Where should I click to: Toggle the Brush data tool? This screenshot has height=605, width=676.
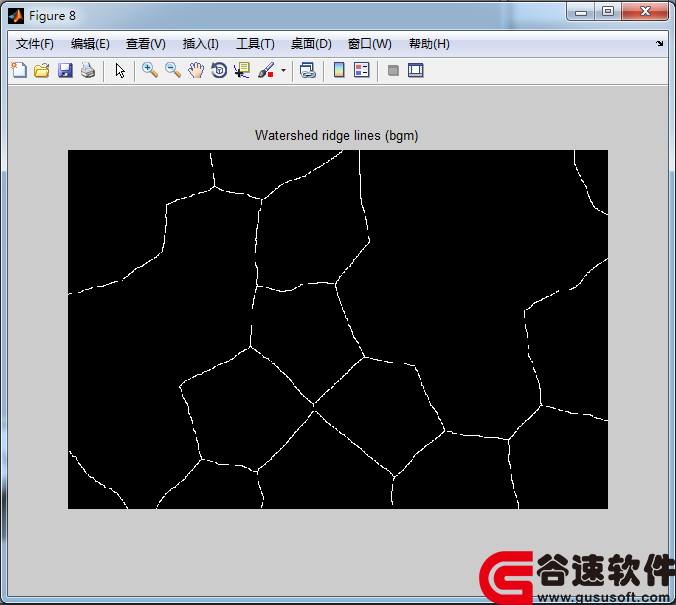click(266, 70)
